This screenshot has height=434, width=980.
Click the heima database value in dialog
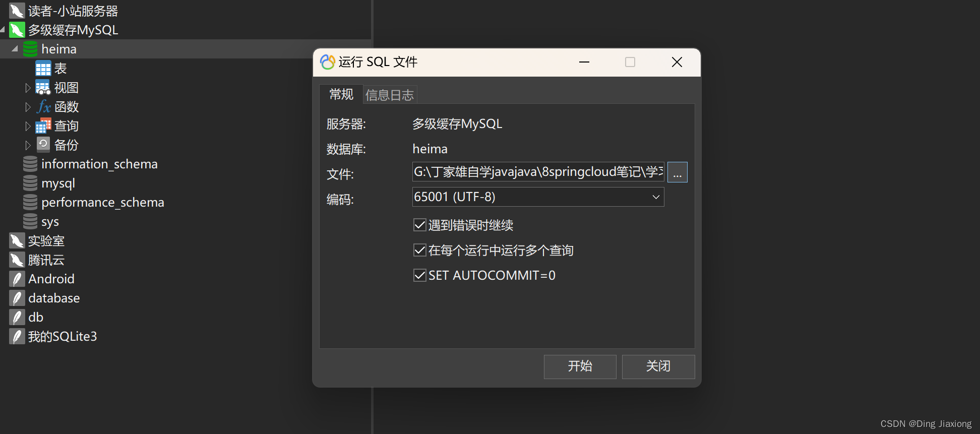pos(430,149)
